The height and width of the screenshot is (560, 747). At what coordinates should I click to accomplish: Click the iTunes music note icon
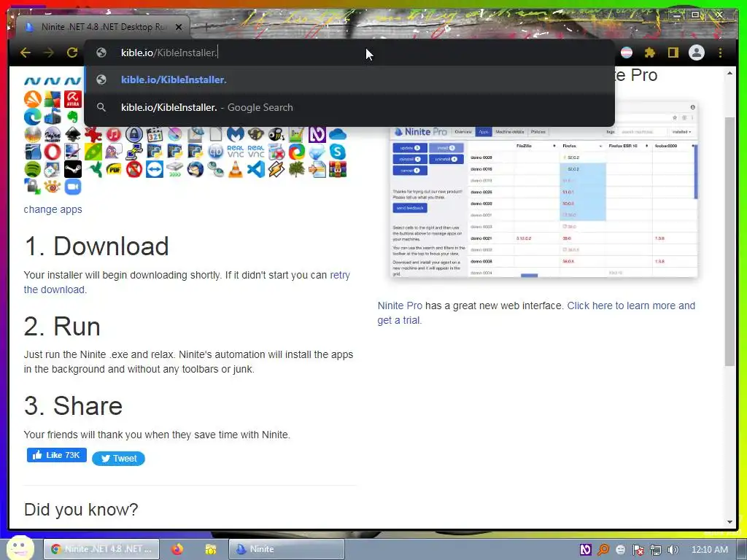(113, 134)
